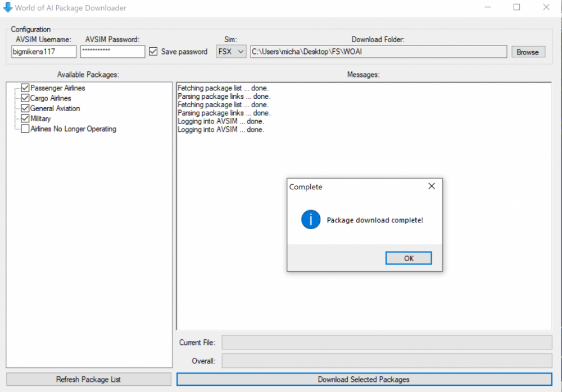Screen dimensions: 562x392
Task: Click Download Selected Packages button
Action: 364,380
